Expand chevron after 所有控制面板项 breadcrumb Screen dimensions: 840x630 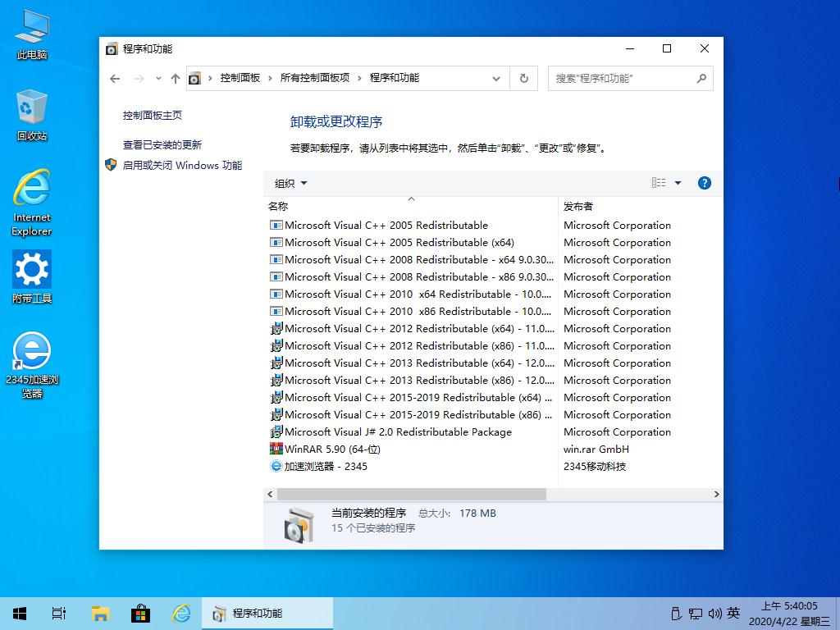click(359, 78)
